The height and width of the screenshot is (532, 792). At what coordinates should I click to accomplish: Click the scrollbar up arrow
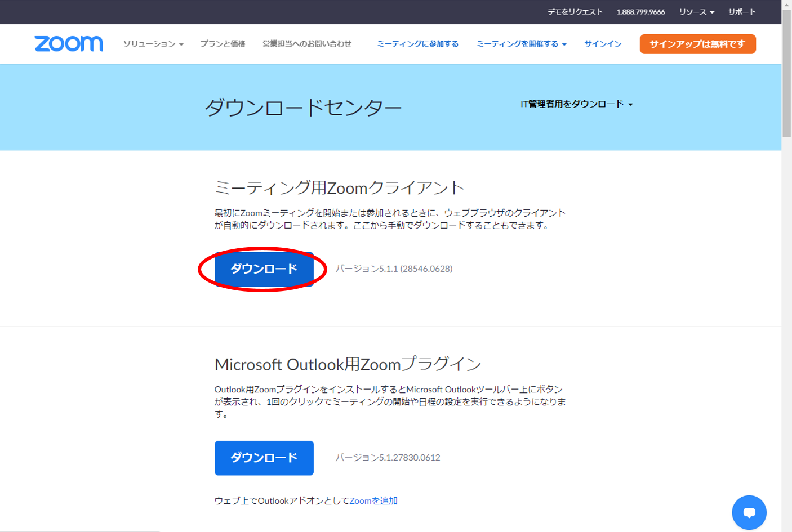pos(786,5)
